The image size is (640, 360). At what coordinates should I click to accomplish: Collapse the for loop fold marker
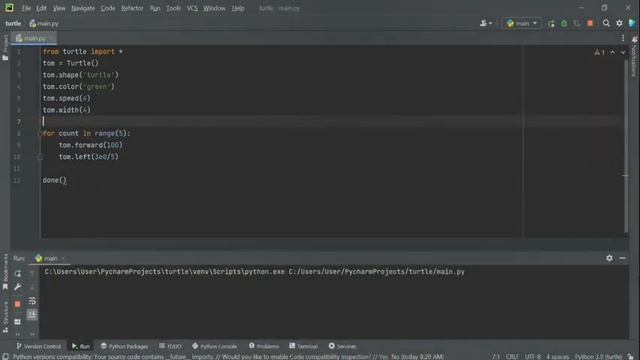[x=40, y=133]
